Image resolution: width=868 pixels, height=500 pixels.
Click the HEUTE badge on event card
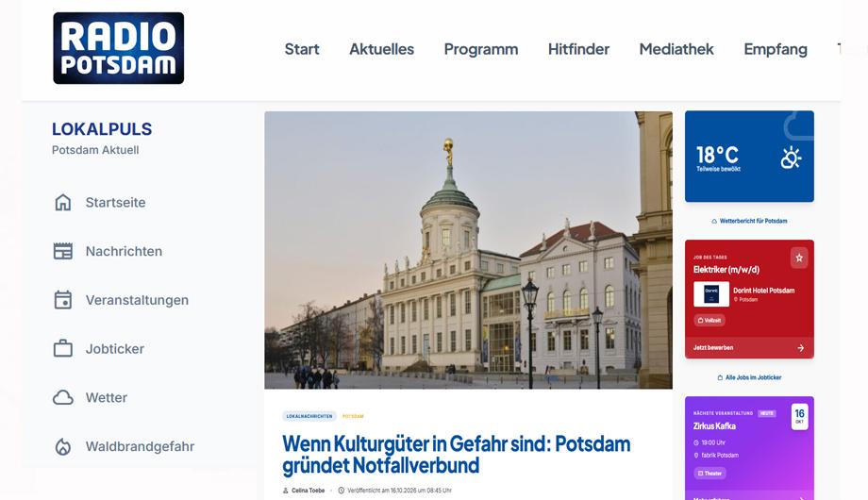tap(767, 413)
